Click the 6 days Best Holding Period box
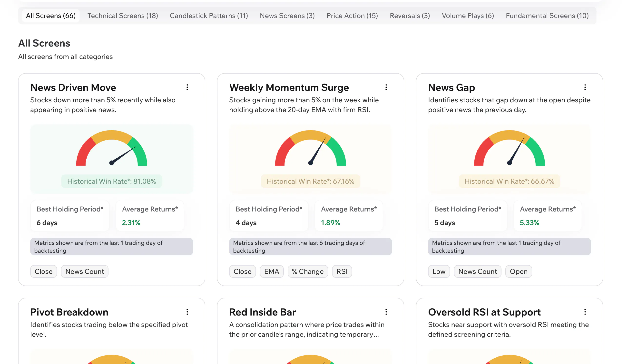 tap(70, 216)
